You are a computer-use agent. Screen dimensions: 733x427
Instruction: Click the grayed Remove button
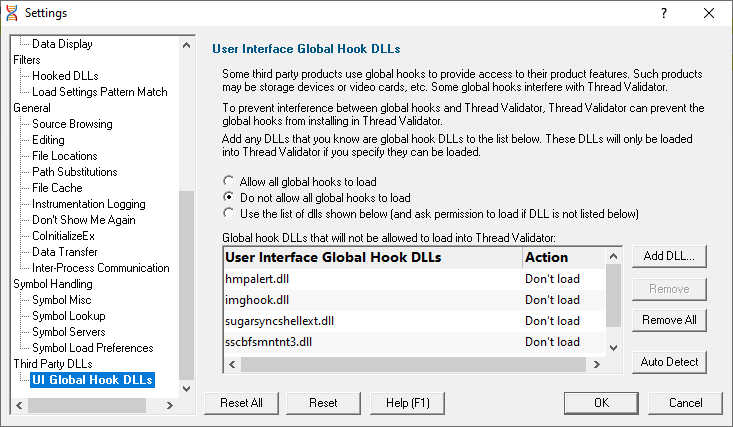[x=669, y=289]
